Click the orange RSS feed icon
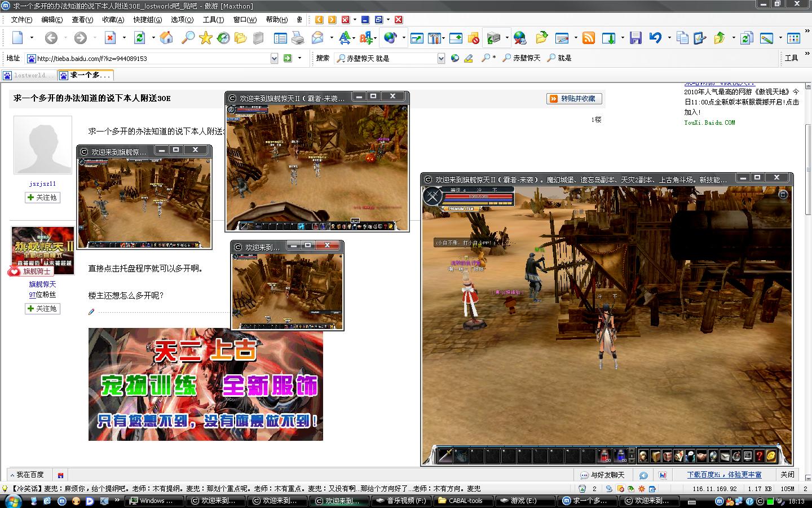The height and width of the screenshot is (508, 812). coord(589,38)
